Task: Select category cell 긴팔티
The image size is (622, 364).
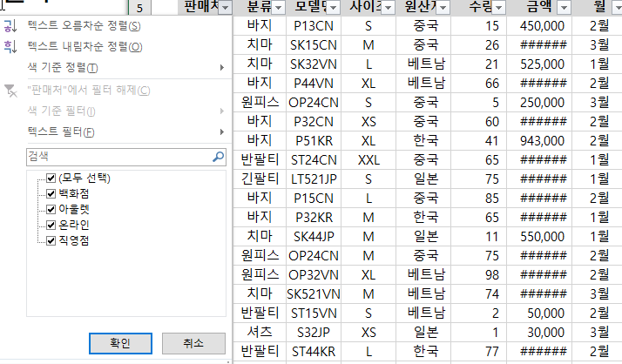Action: 260,179
